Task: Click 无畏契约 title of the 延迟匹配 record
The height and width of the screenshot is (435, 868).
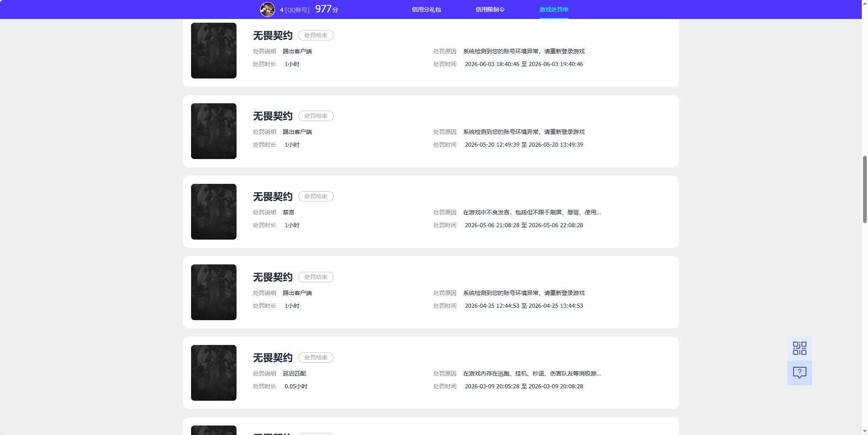Action: coord(273,358)
